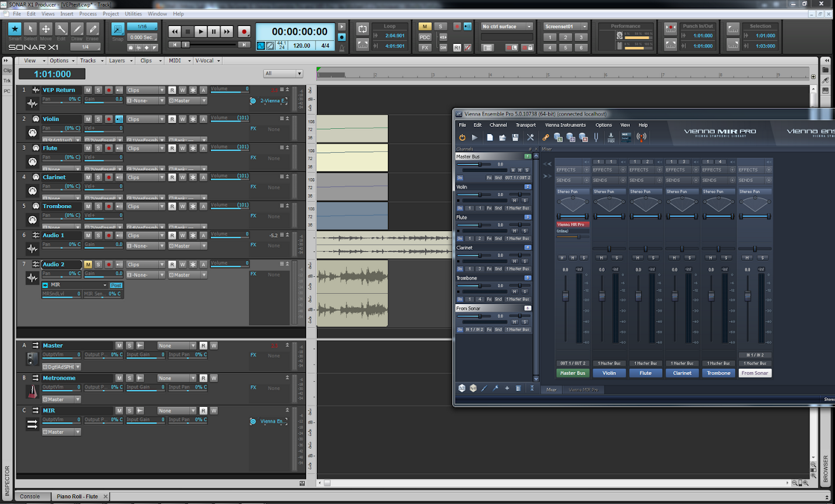Arm recording with the transport Record button
Image resolution: width=835 pixels, height=504 pixels.
244,32
